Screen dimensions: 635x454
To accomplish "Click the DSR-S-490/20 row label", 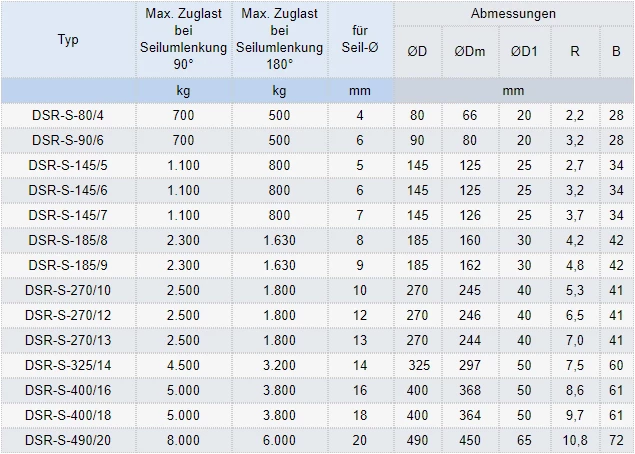I will [68, 439].
